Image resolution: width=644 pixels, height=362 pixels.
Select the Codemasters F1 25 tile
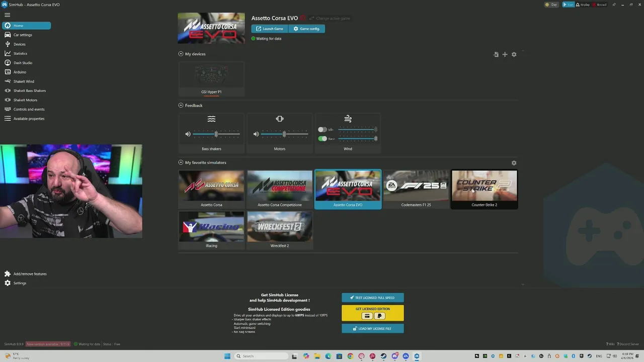[x=416, y=189]
